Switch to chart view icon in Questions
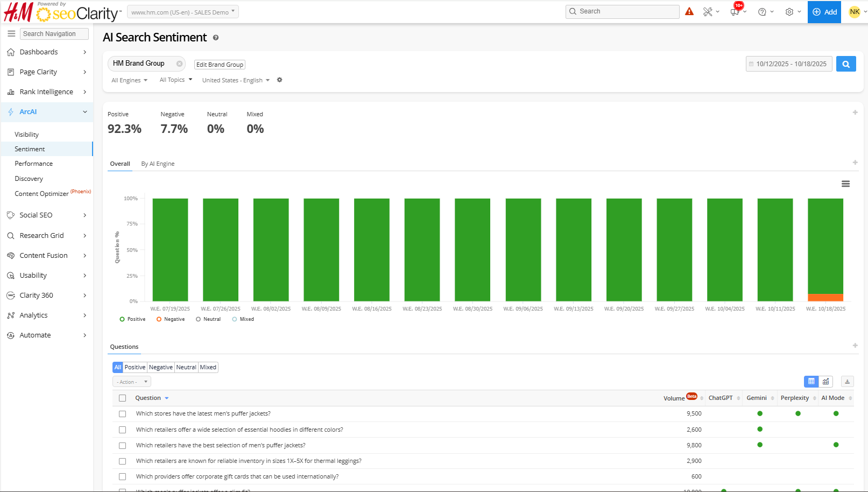This screenshot has height=492, width=868. click(x=825, y=382)
